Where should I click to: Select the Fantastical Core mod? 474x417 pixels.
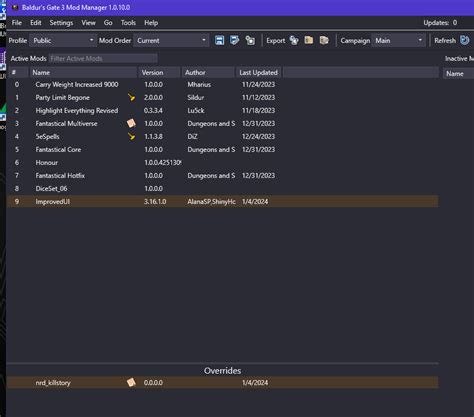pyautogui.click(x=223, y=149)
